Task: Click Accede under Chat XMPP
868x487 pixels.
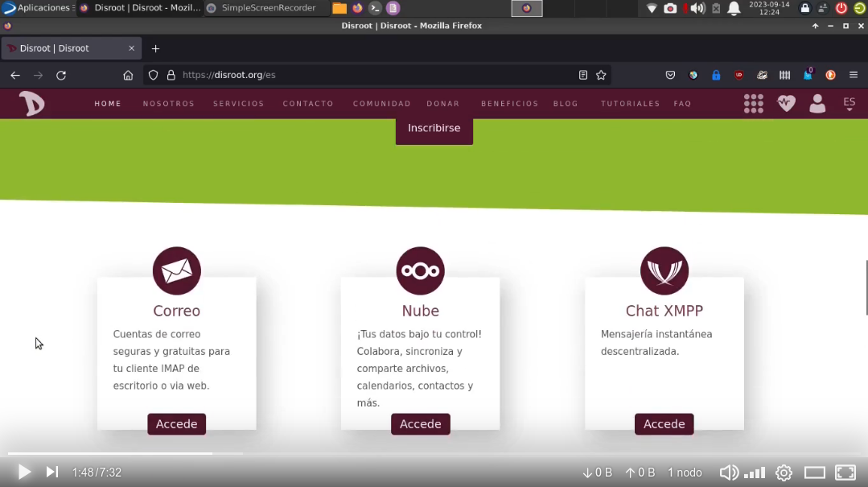Action: click(664, 424)
